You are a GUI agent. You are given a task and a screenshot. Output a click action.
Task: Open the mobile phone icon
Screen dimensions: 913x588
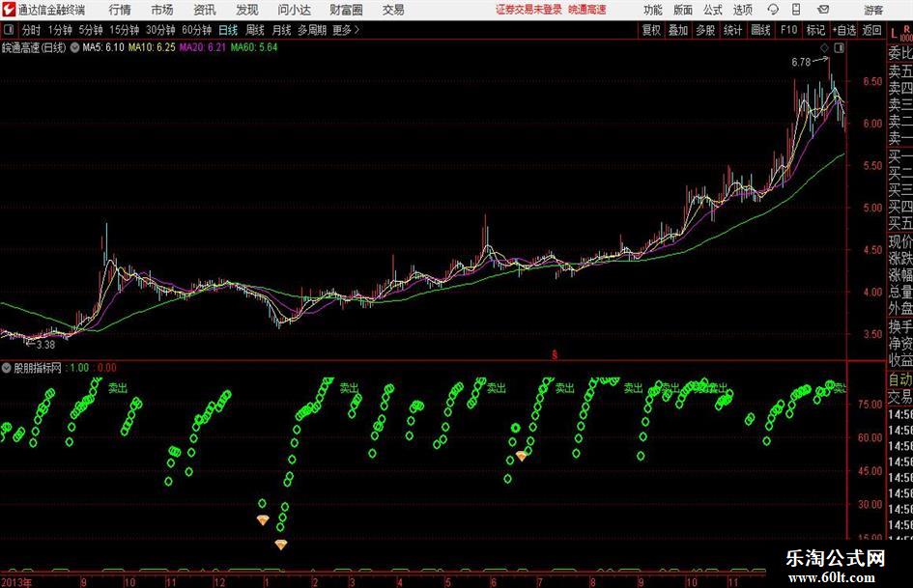[796, 10]
